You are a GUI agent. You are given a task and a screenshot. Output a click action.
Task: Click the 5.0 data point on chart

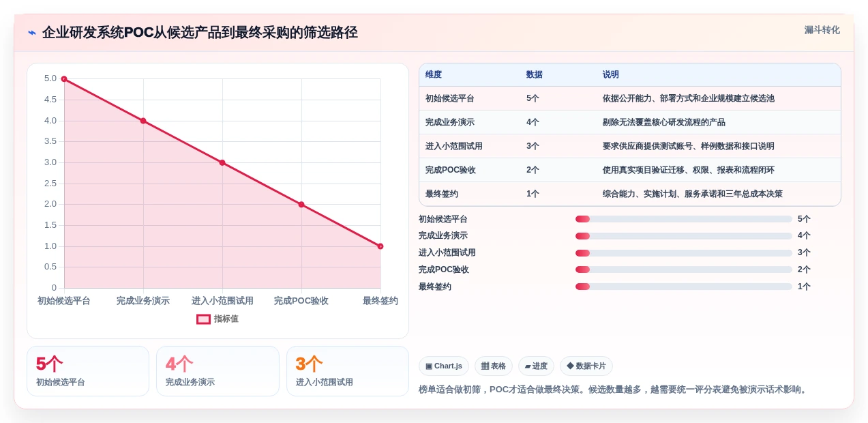click(64, 79)
